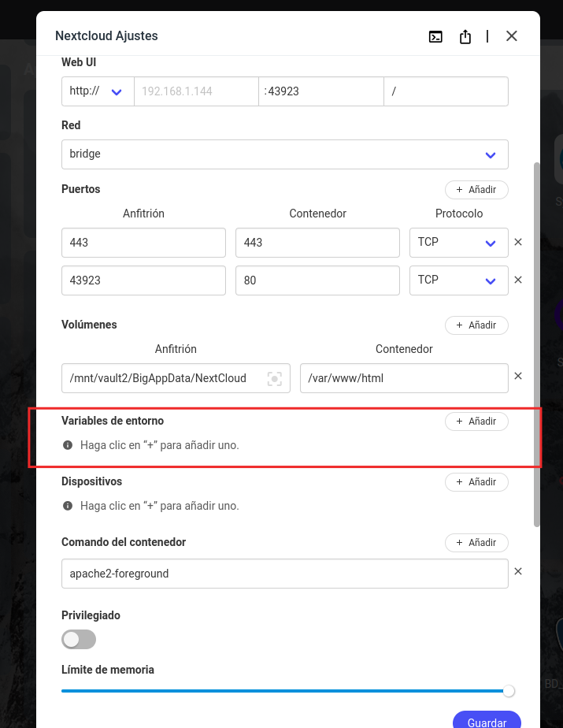The width and height of the screenshot is (563, 728).
Task: Open the Red network dropdown showing bridge
Action: (x=285, y=154)
